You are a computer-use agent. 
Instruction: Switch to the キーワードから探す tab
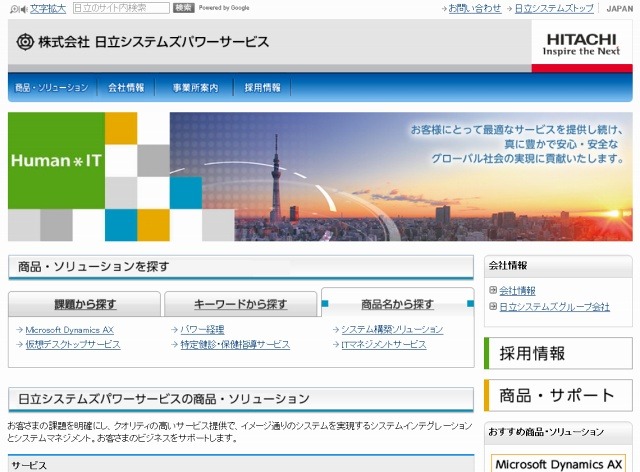point(240,304)
